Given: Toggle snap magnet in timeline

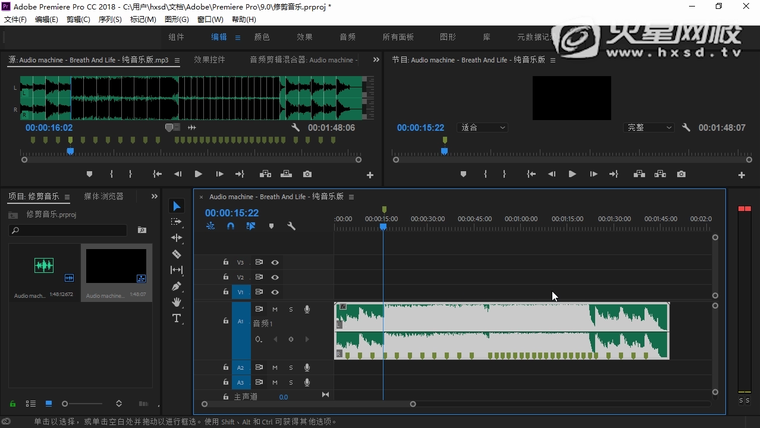Looking at the screenshot, I should click(x=230, y=226).
